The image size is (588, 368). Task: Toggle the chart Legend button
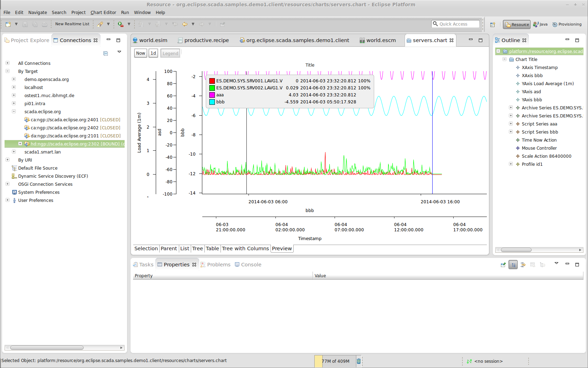tap(170, 53)
